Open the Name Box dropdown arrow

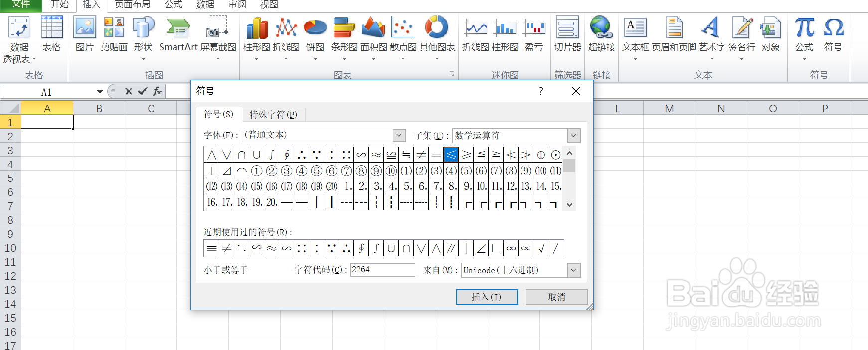pyautogui.click(x=100, y=92)
